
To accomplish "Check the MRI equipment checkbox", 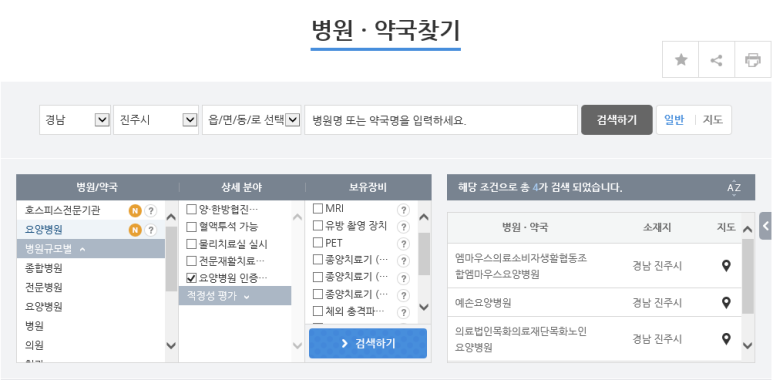I will click(x=318, y=208).
